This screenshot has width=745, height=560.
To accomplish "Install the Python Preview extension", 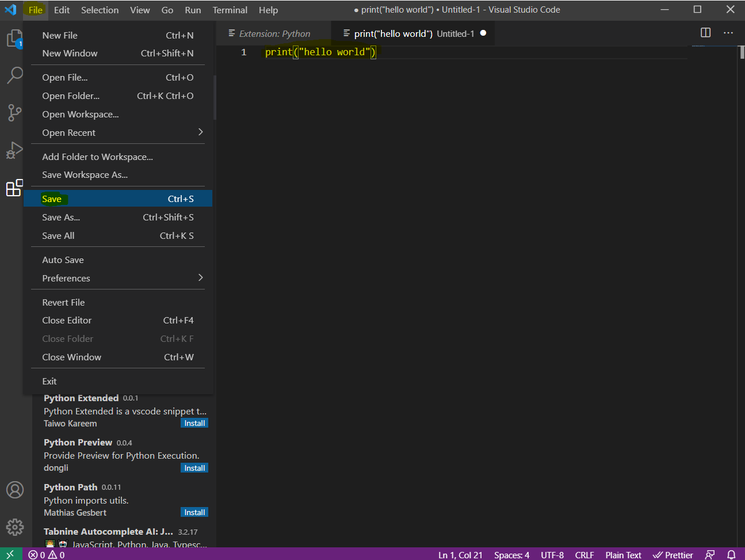I will pyautogui.click(x=194, y=468).
